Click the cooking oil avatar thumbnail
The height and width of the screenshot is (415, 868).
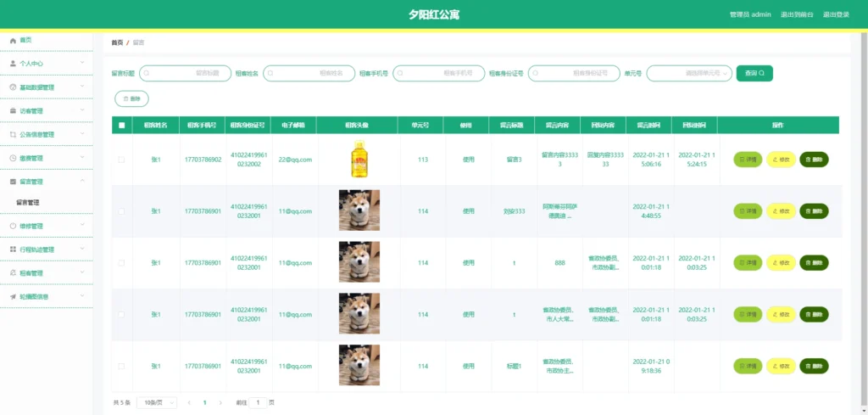(x=359, y=159)
